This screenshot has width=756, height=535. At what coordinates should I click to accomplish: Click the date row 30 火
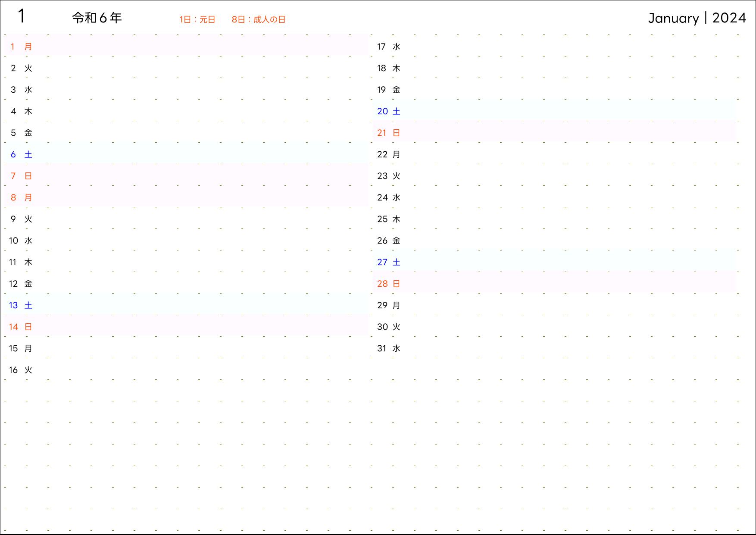tap(555, 325)
